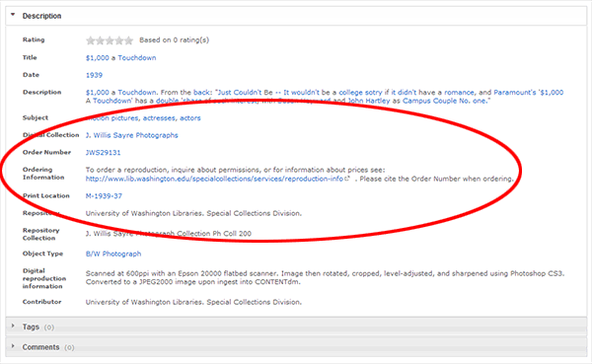
Task: Click the external link icon after the URL
Action: tap(347, 179)
